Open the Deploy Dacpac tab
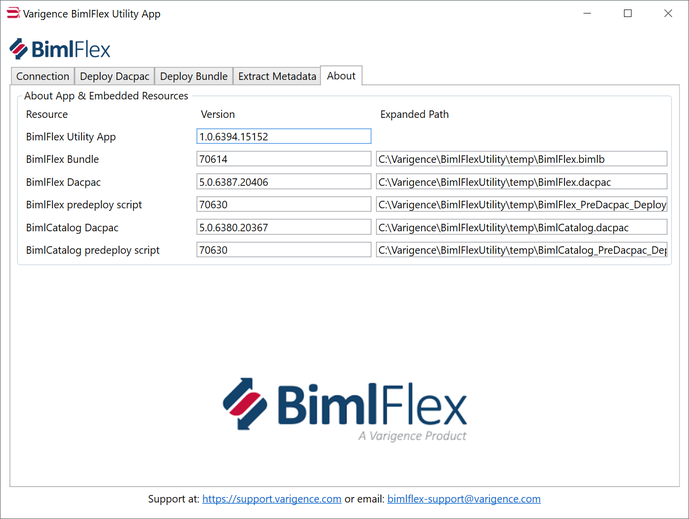Screen dimensions: 689x519 (114, 76)
